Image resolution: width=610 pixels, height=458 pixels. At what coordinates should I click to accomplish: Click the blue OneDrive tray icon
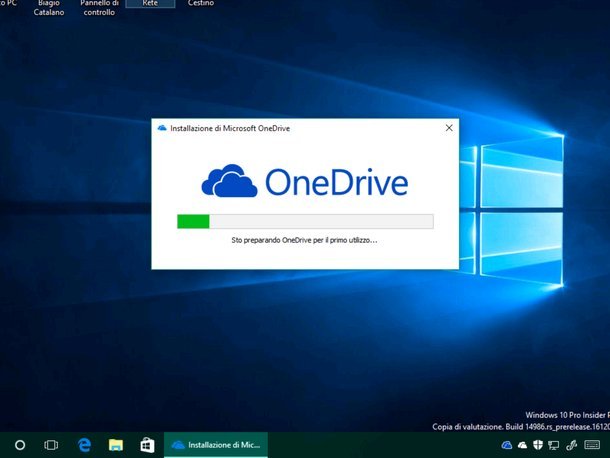507,445
